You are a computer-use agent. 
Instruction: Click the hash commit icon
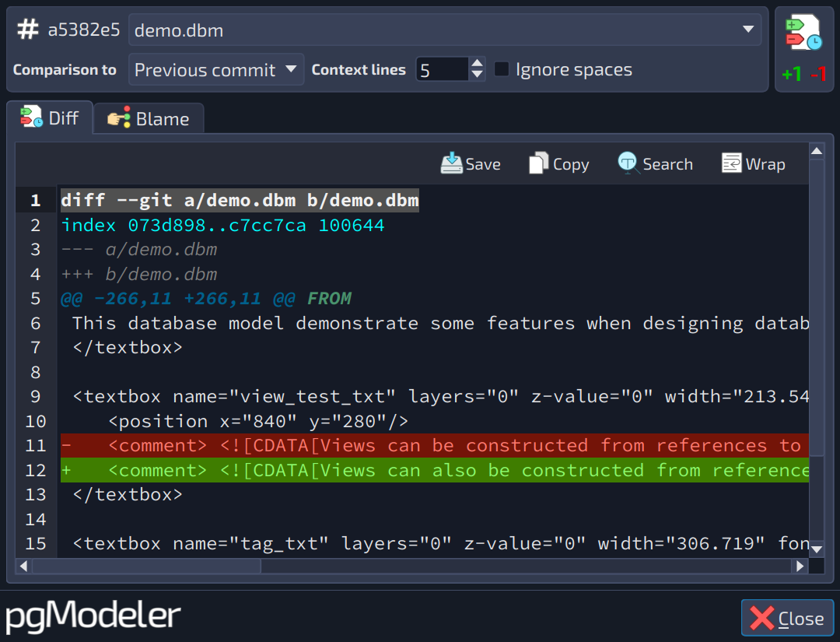28,30
